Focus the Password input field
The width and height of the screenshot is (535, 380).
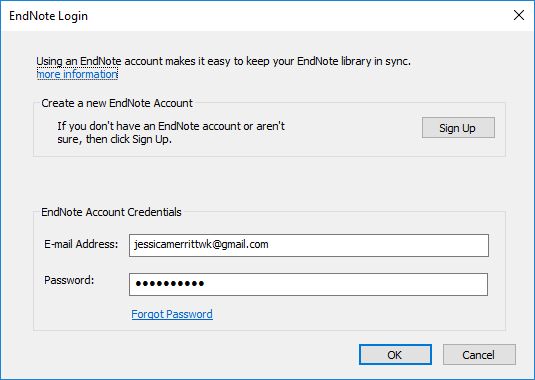click(308, 284)
